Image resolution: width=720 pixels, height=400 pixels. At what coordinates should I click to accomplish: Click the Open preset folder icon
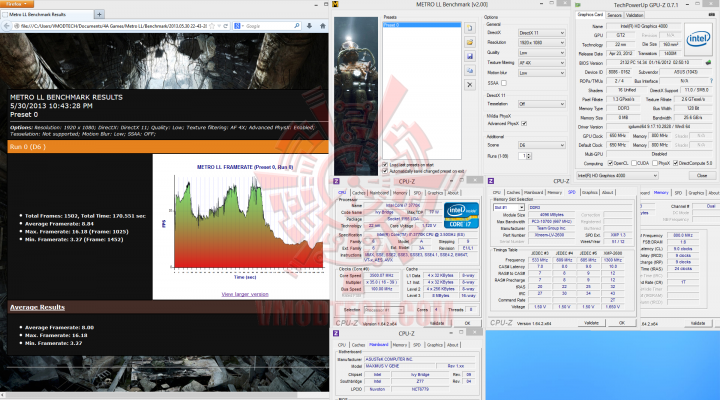click(x=469, y=42)
